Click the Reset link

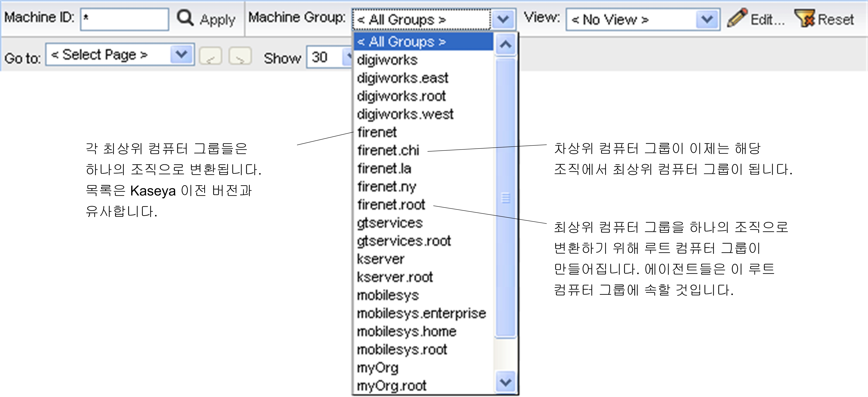(836, 20)
